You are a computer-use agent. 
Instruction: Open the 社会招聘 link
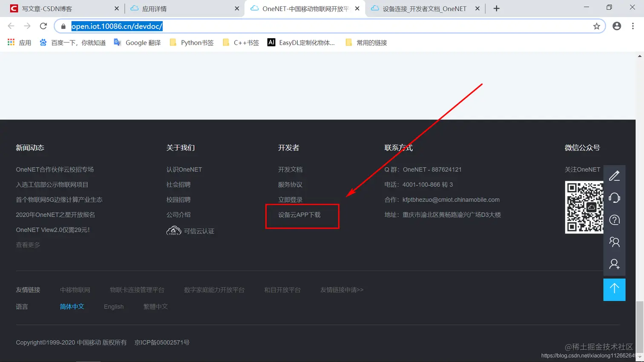click(178, 185)
